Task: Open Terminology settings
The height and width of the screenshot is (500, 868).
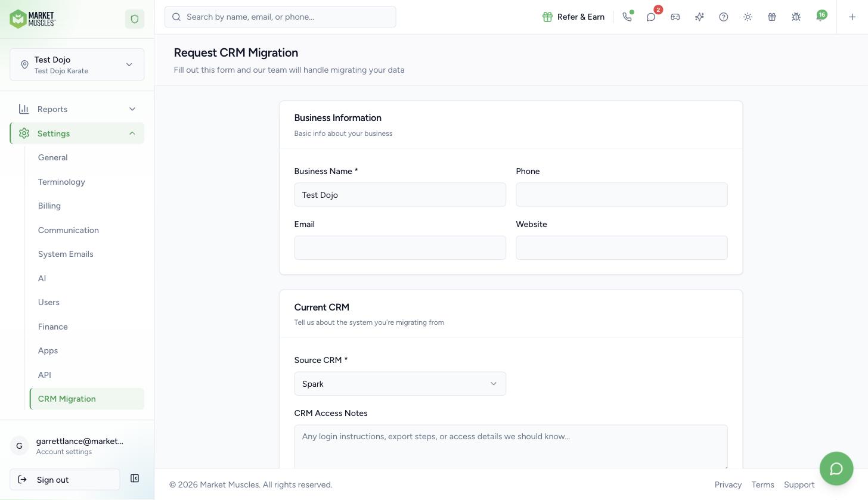Action: (x=61, y=182)
